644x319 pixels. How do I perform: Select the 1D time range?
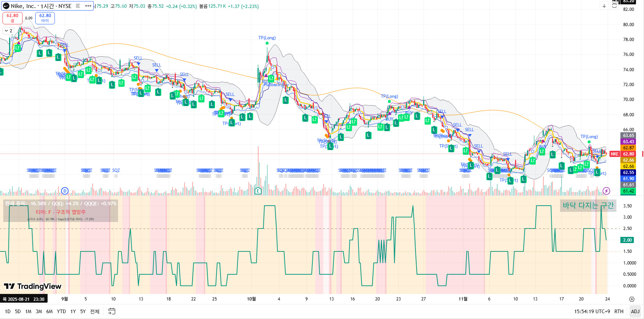8,311
